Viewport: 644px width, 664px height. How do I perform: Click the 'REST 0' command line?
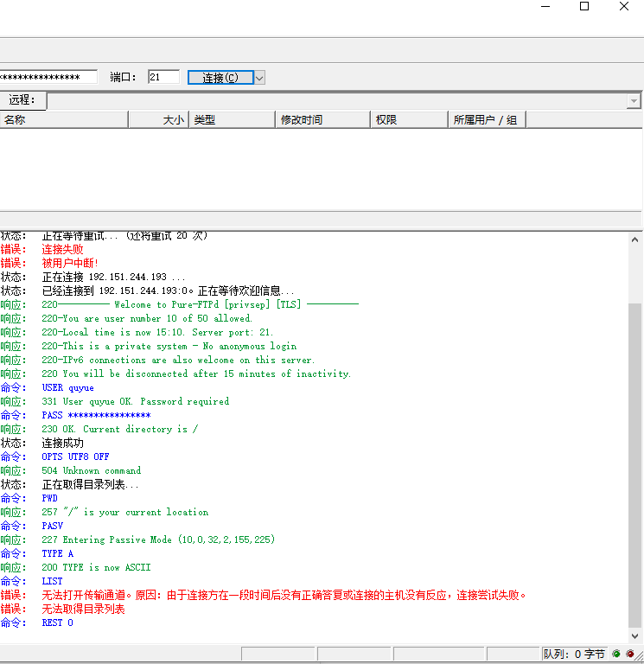coord(58,622)
